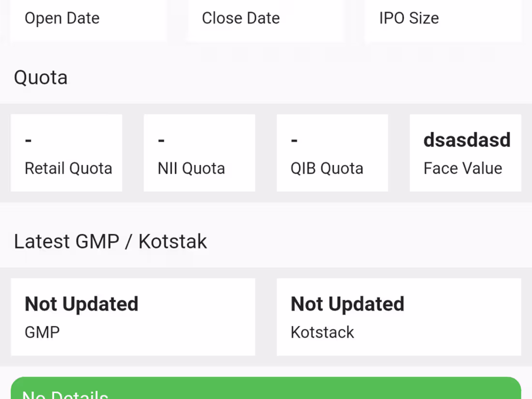The image size is (532, 399).
Task: Tap the Not Updated label under GMP
Action: coord(81,304)
